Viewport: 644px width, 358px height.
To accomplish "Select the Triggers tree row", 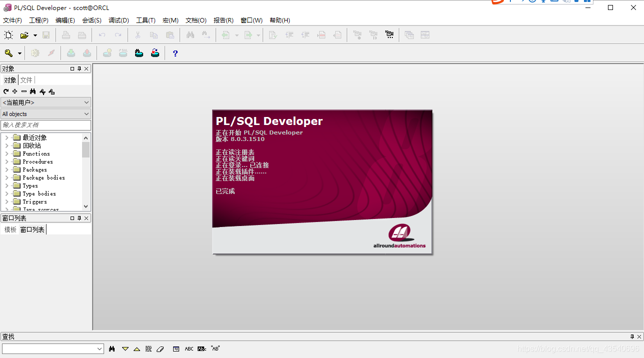I will pos(35,201).
